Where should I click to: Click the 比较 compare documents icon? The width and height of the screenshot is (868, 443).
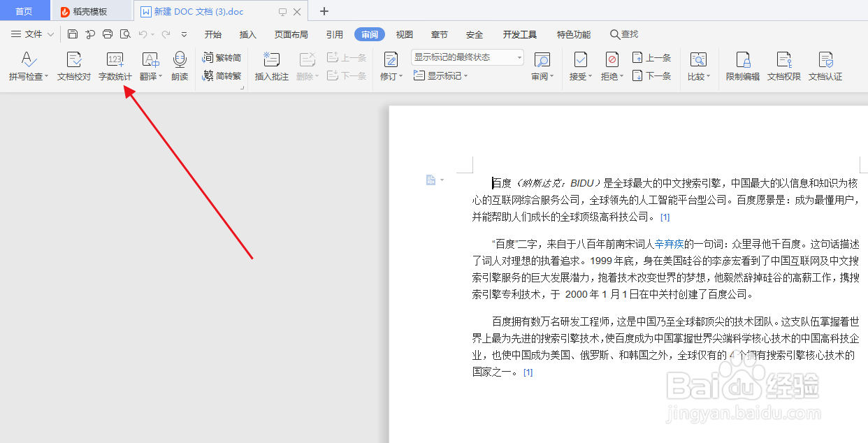click(697, 59)
